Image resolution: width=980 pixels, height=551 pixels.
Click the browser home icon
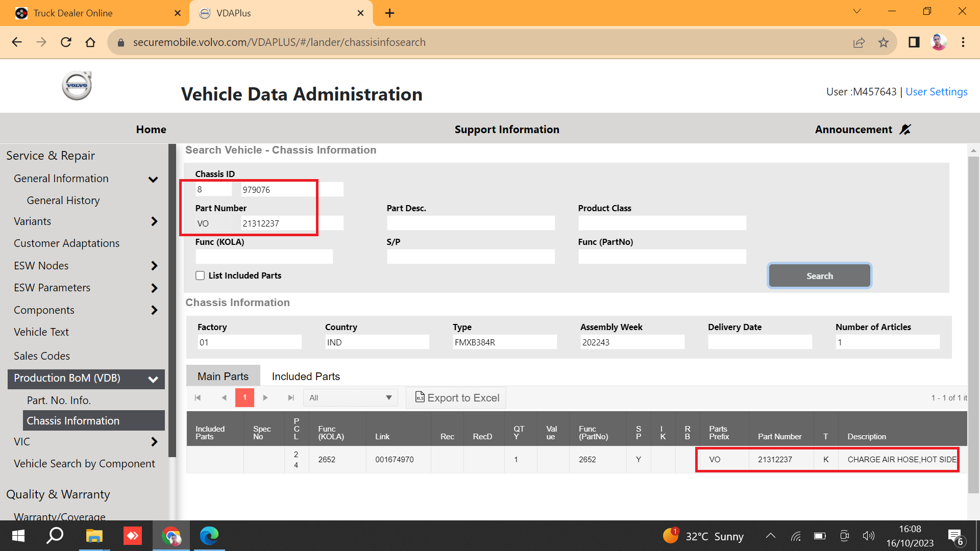tap(90, 42)
